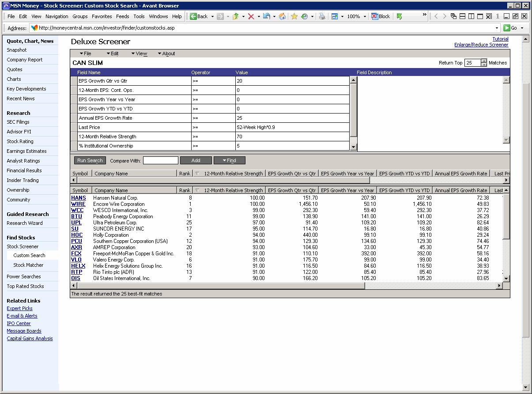
Task: Open the Find dropdown button in screener
Action: click(x=229, y=160)
